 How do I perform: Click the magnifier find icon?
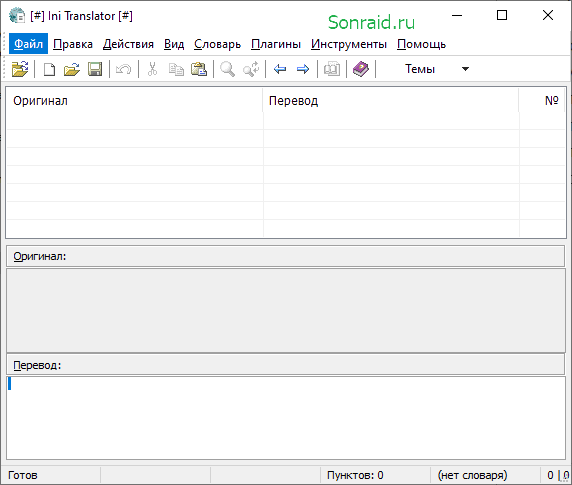[228, 69]
